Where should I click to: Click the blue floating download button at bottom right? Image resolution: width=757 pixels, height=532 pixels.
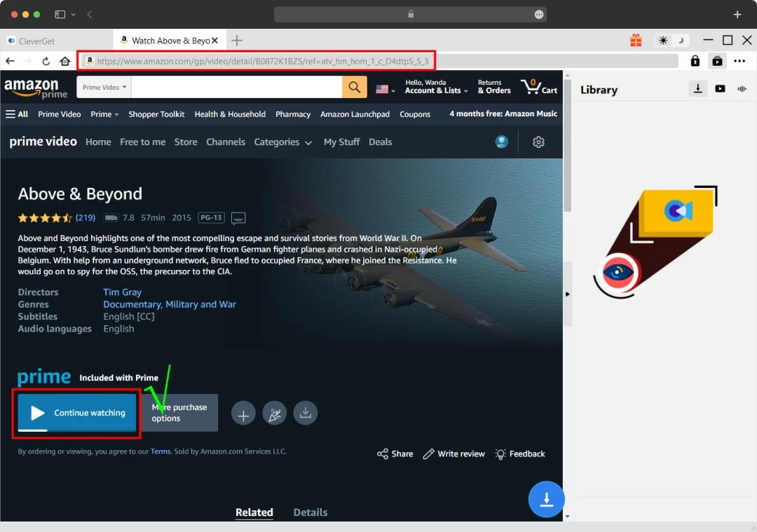click(546, 499)
